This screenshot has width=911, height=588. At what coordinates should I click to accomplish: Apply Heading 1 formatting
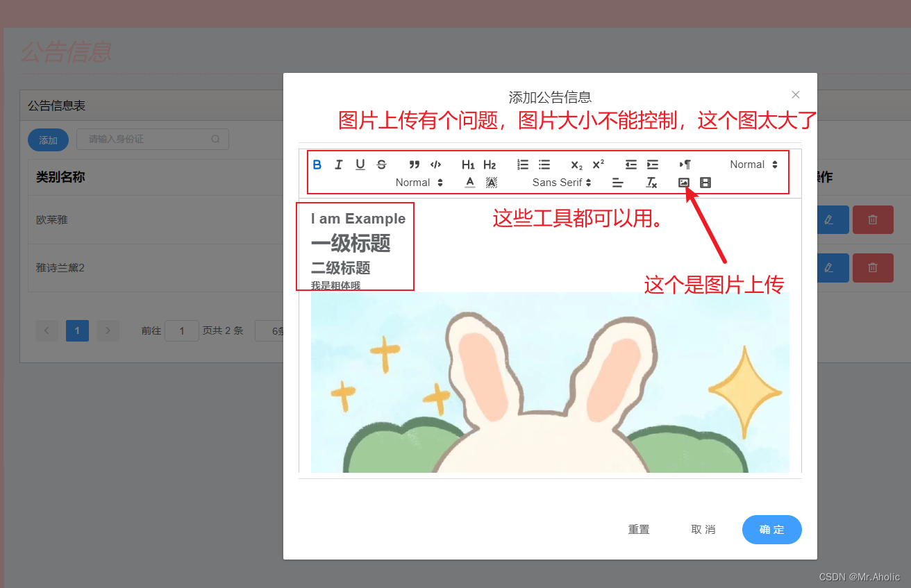(468, 165)
